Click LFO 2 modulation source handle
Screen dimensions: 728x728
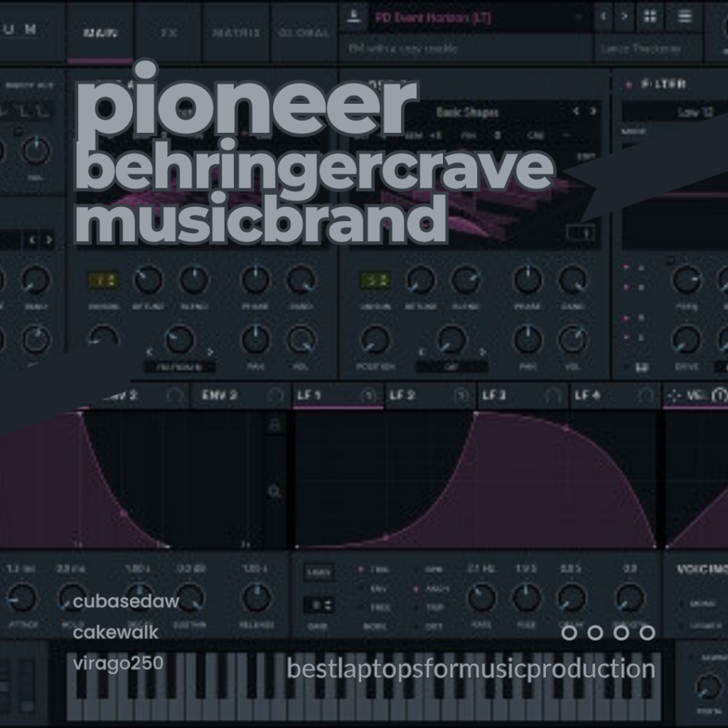tap(461, 395)
